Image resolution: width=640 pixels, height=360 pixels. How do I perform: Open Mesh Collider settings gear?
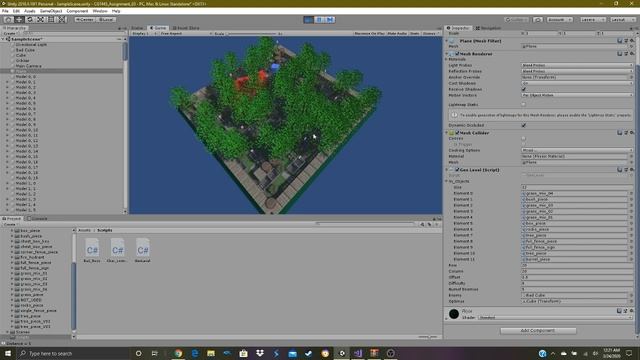tap(632, 133)
